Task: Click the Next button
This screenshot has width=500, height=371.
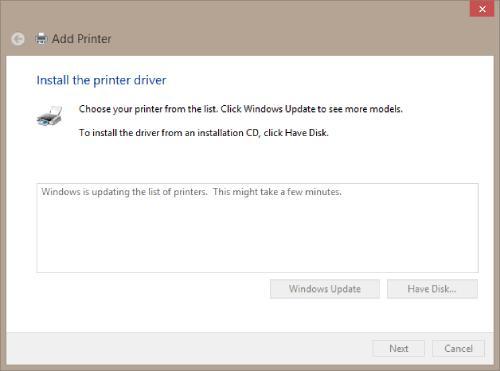Action: click(x=398, y=348)
